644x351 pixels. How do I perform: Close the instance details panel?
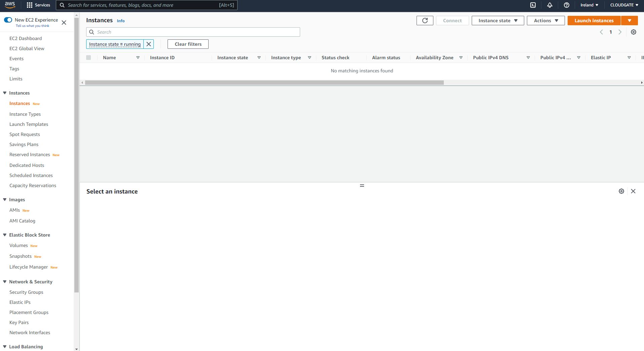tap(633, 191)
